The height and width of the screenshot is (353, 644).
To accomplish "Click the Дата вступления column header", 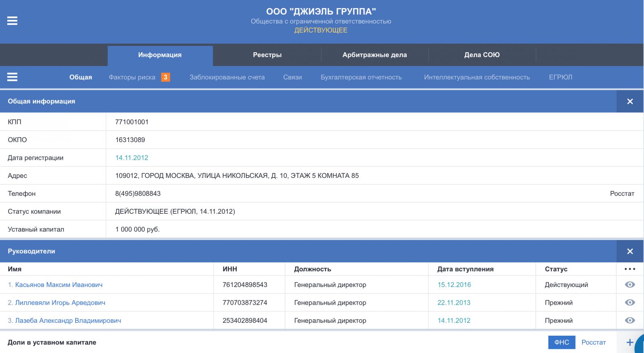I will point(465,269).
